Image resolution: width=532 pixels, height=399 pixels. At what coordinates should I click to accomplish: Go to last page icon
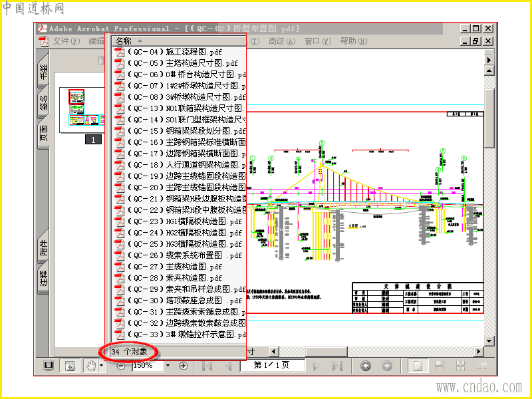(337, 366)
